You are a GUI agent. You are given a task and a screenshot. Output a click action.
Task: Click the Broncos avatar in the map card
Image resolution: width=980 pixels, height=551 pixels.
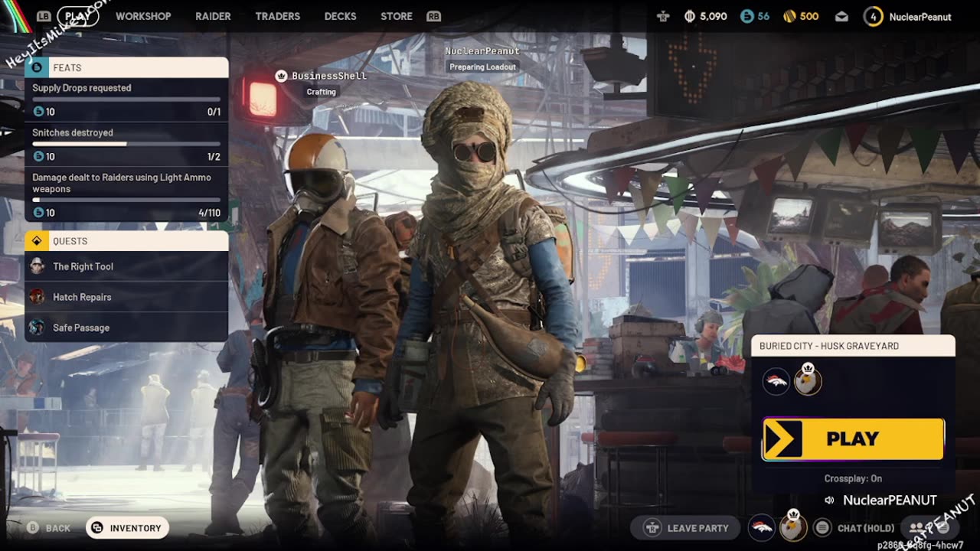pos(776,381)
